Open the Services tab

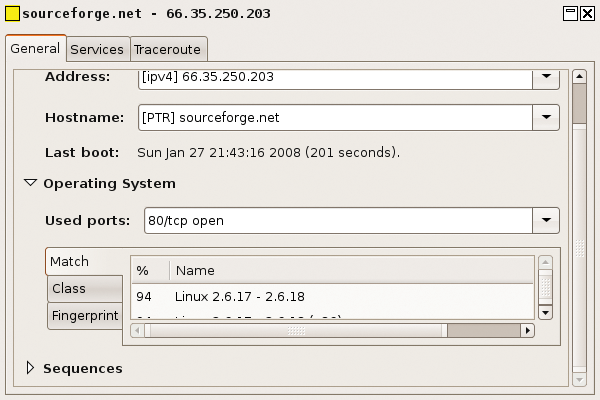[98, 50]
